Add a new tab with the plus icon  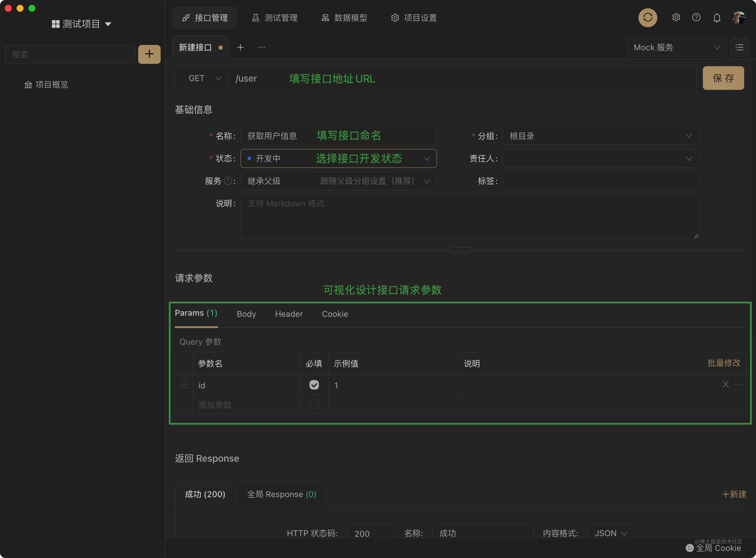240,47
